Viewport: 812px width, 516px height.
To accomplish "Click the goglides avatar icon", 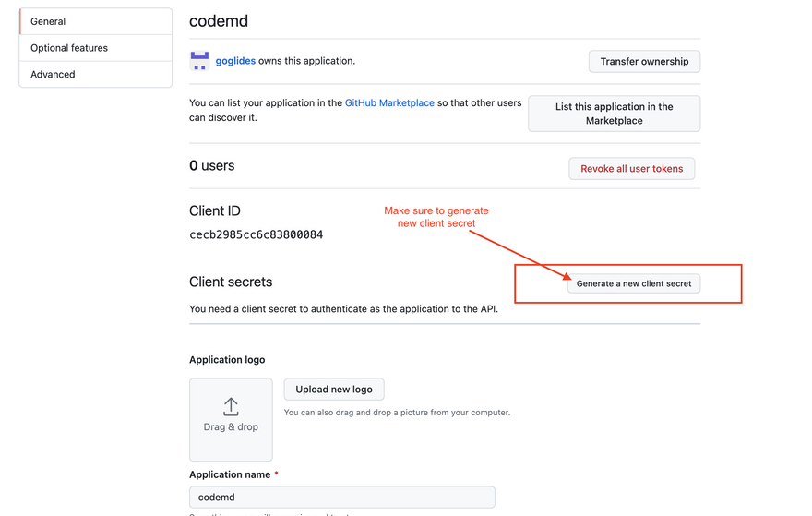I will (199, 61).
